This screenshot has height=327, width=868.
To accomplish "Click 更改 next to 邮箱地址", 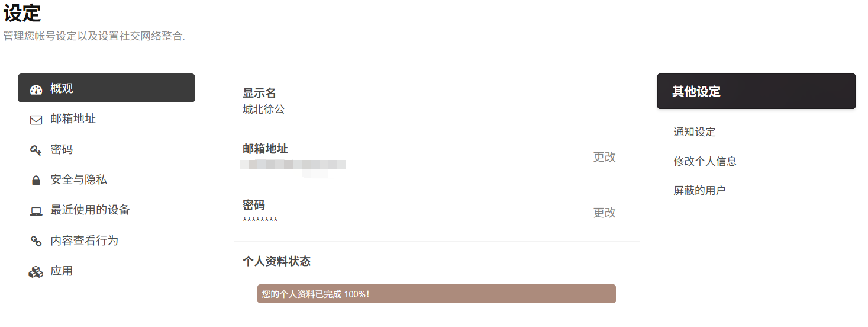I will click(605, 157).
